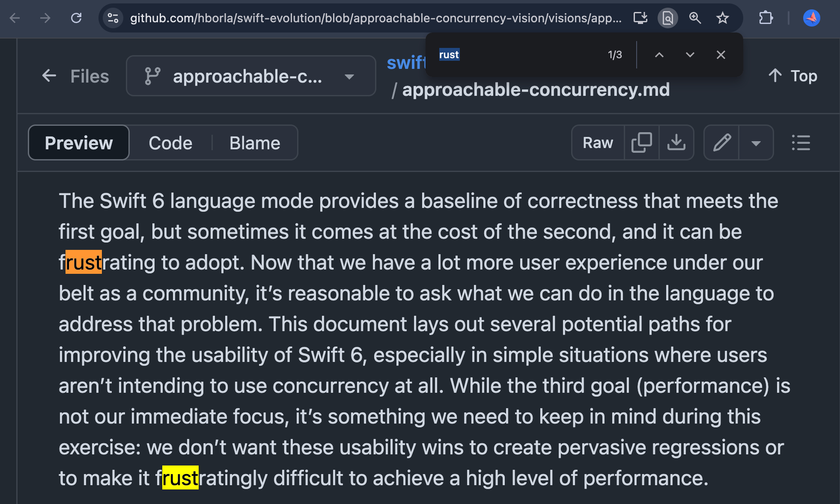Edit this file with pencil icon
This screenshot has width=840, height=504.
click(x=722, y=143)
